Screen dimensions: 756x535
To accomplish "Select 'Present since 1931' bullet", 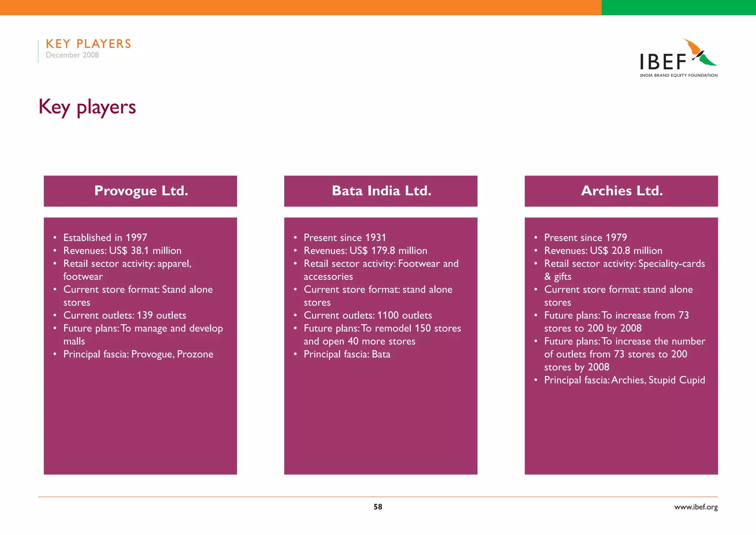I will click(x=345, y=238).
